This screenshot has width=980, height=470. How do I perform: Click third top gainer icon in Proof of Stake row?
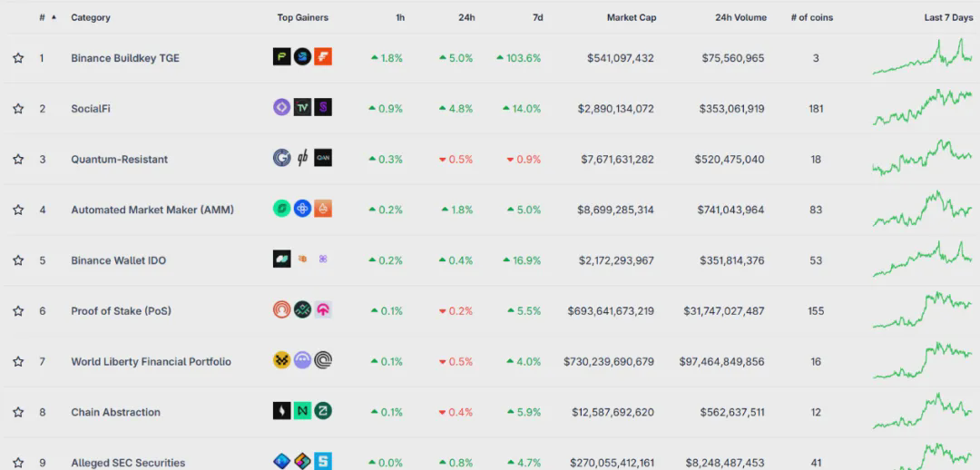coord(323,310)
